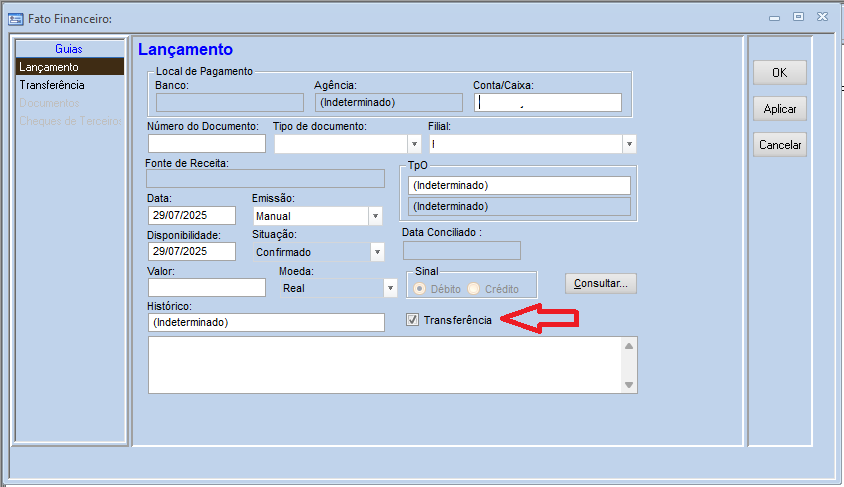The width and height of the screenshot is (844, 487).
Task: Select the Crédito radio button
Action: pos(474,289)
